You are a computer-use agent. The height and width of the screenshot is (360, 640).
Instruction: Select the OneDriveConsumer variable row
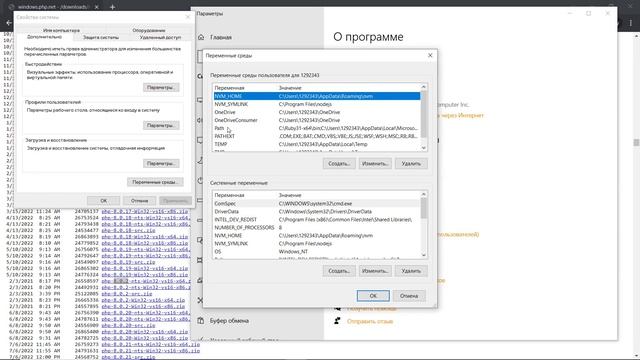click(317, 120)
